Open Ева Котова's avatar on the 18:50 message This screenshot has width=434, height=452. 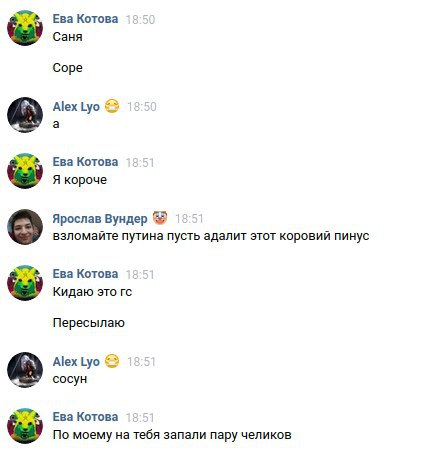click(x=25, y=28)
